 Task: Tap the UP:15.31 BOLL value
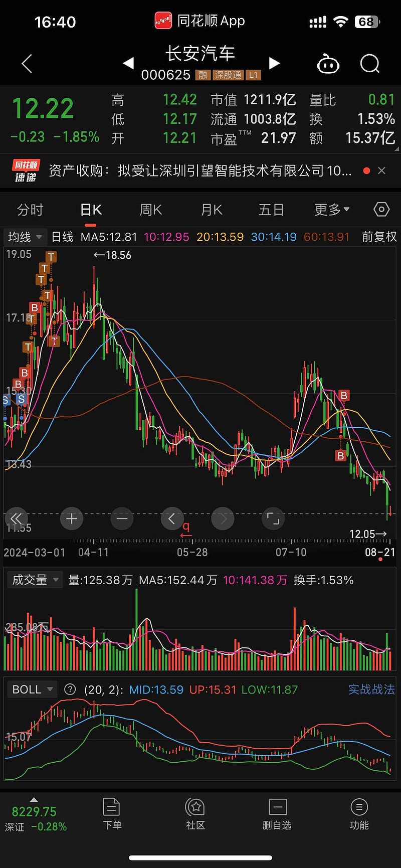click(x=213, y=689)
